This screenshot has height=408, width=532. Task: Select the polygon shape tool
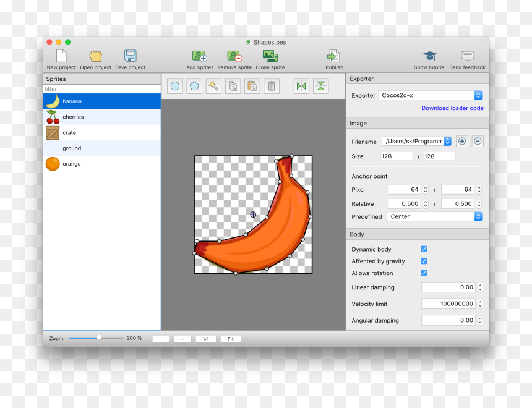[x=194, y=86]
